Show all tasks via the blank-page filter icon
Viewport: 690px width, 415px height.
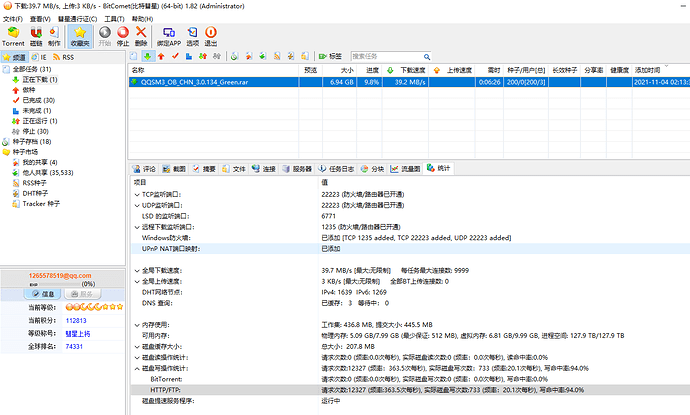[x=133, y=56]
